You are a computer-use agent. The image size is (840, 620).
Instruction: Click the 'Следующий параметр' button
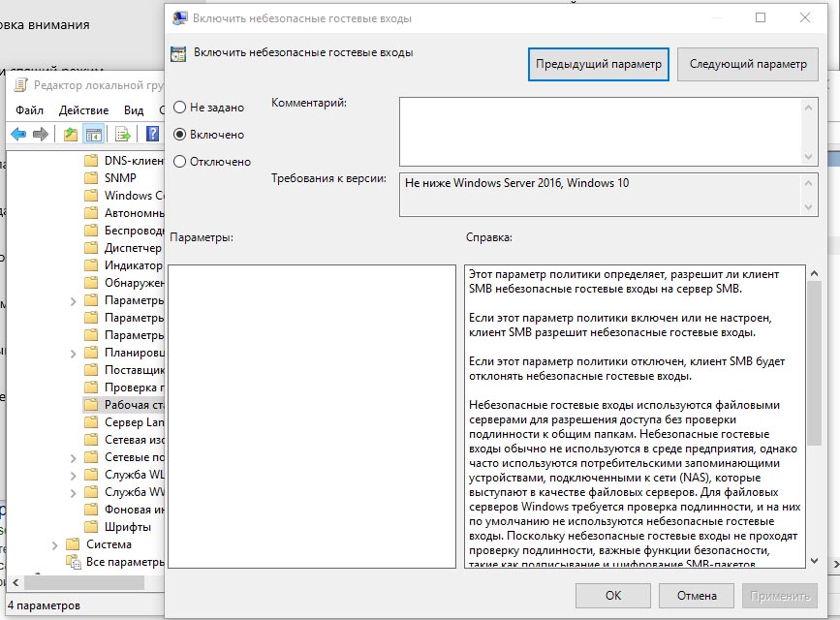[x=747, y=64]
